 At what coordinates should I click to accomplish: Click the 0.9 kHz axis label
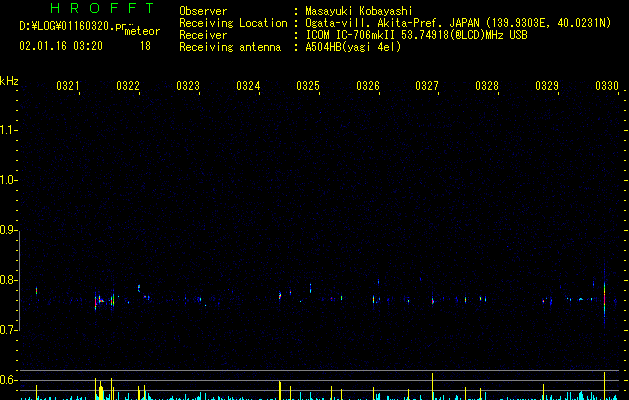click(x=8, y=230)
